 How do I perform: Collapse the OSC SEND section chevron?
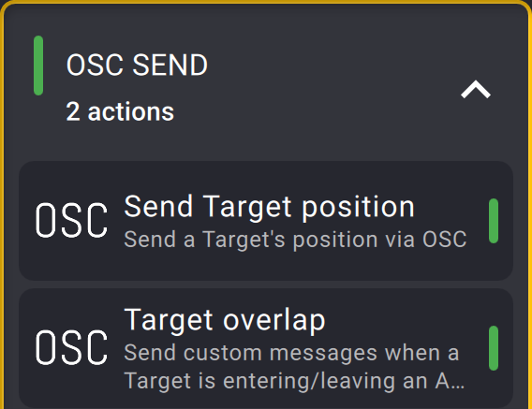(x=476, y=90)
